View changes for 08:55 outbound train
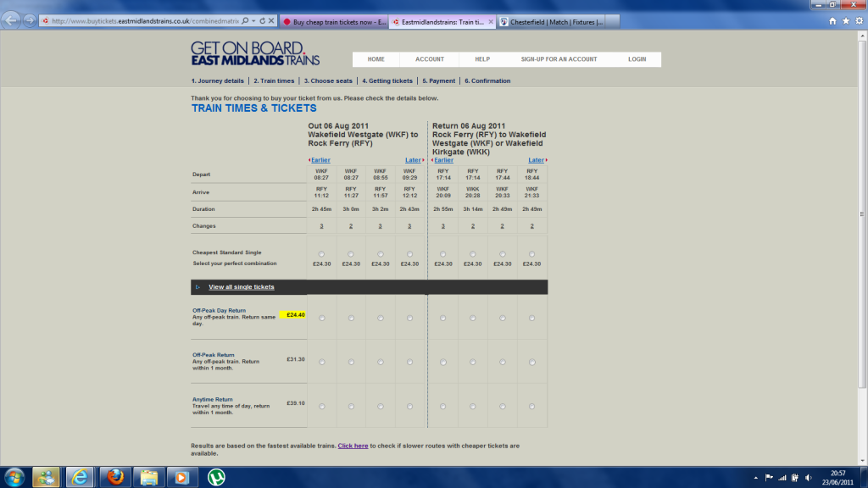The image size is (868, 488). pyautogui.click(x=381, y=225)
